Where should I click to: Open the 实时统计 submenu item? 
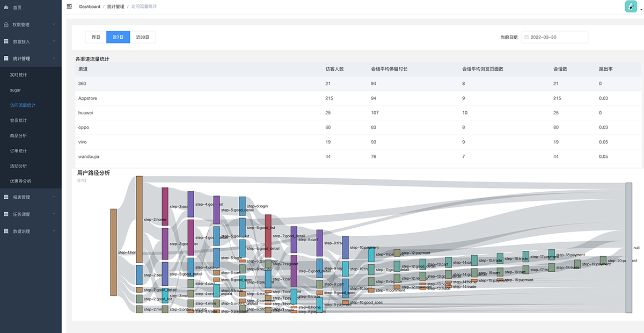(31, 75)
